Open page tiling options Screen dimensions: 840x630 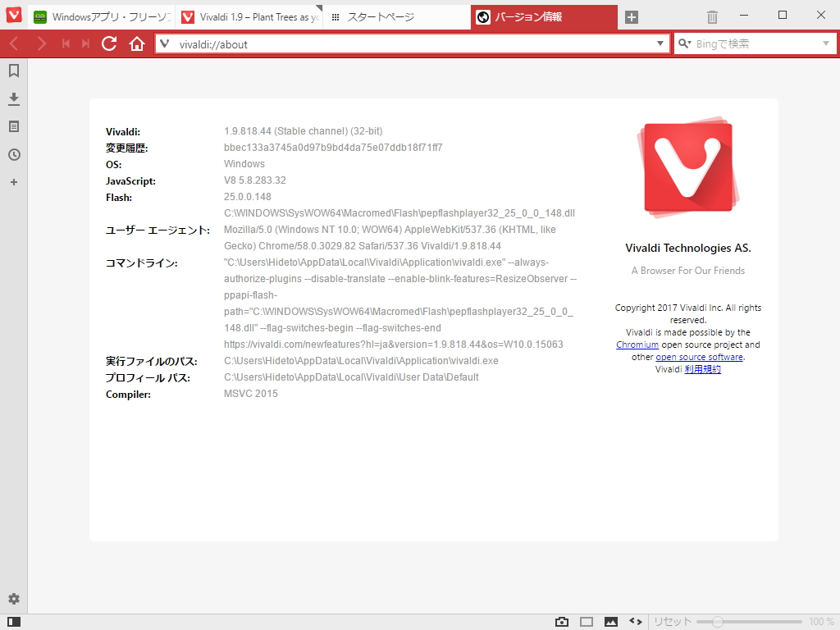click(587, 622)
